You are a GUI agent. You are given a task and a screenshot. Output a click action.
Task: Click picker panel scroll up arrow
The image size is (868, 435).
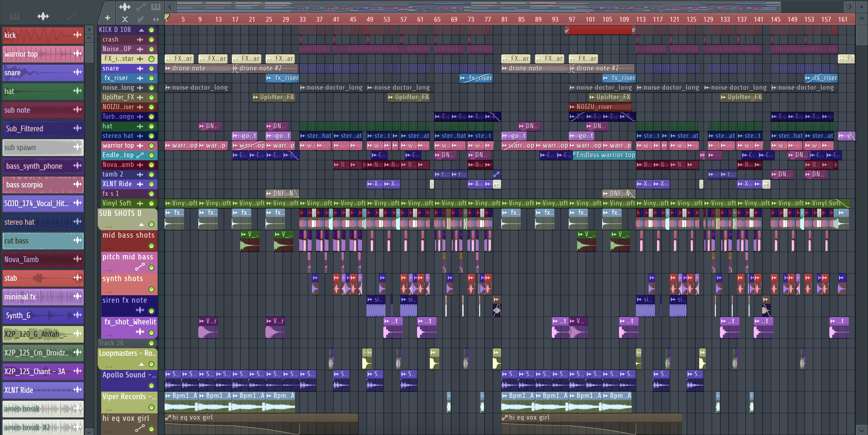(89, 38)
